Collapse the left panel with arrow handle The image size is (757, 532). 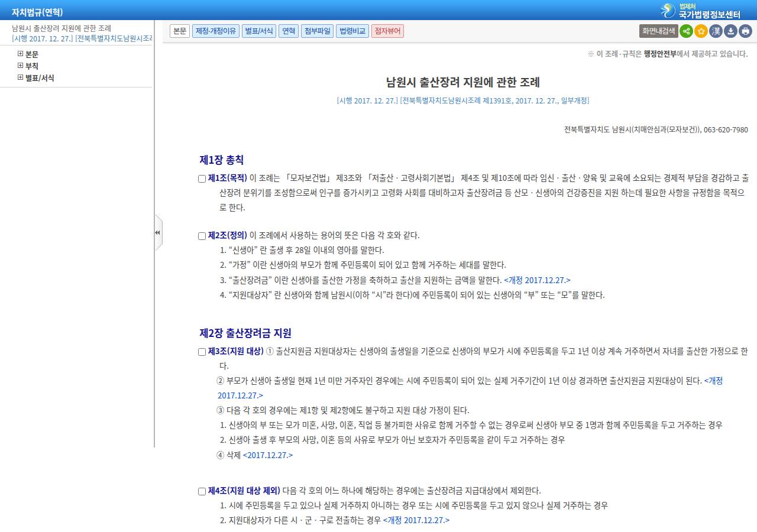click(158, 232)
